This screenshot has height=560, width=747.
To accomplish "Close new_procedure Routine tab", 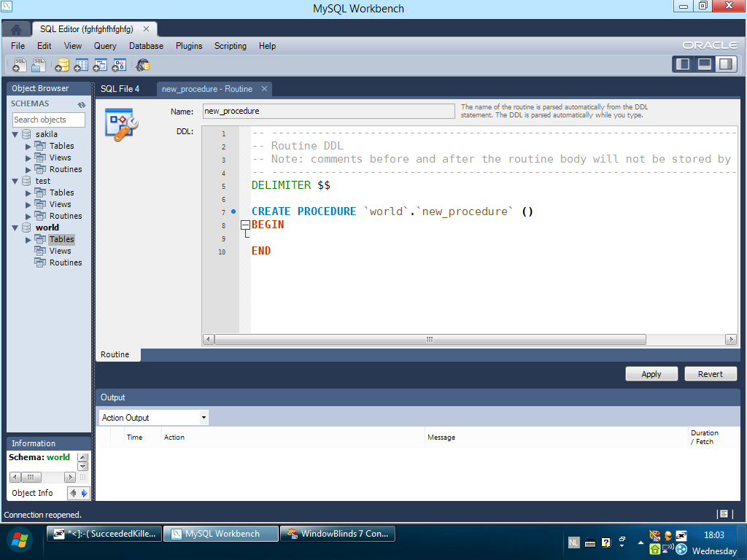I will coord(264,88).
